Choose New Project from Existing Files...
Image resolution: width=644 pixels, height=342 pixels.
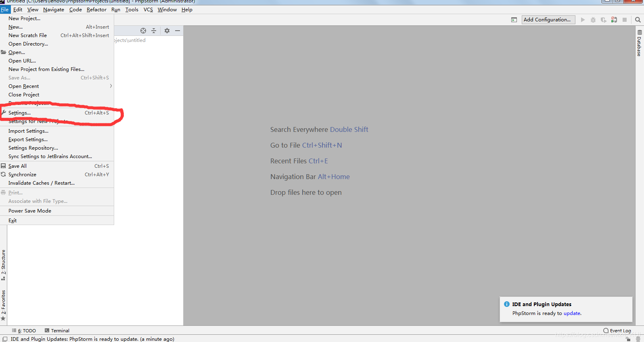[57, 69]
